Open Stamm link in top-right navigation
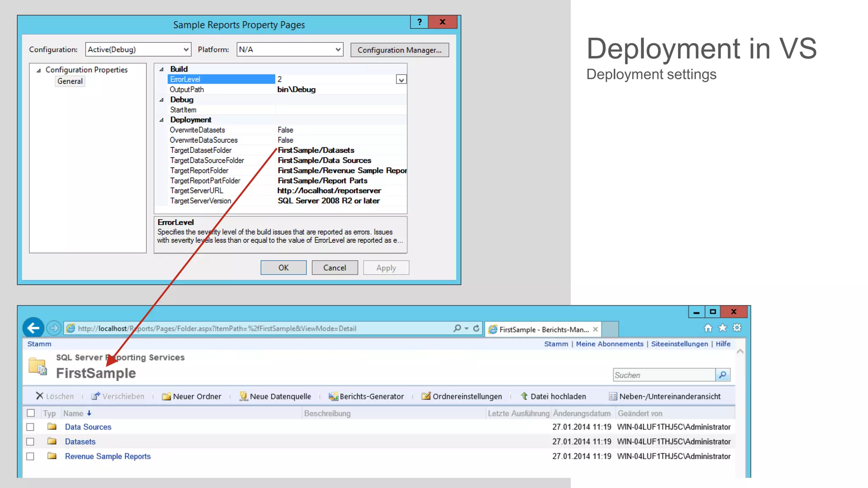Viewport: 868px width, 488px height. pyautogui.click(x=556, y=344)
